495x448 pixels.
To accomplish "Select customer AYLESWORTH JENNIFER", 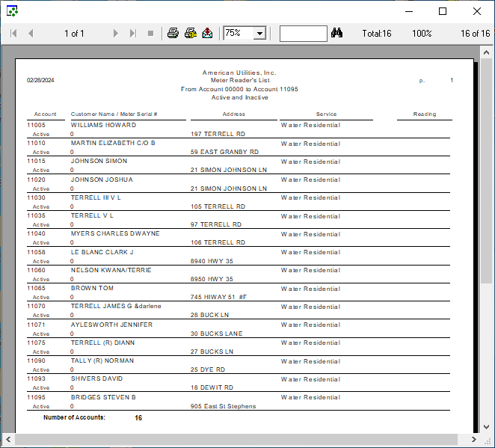I will [111, 325].
